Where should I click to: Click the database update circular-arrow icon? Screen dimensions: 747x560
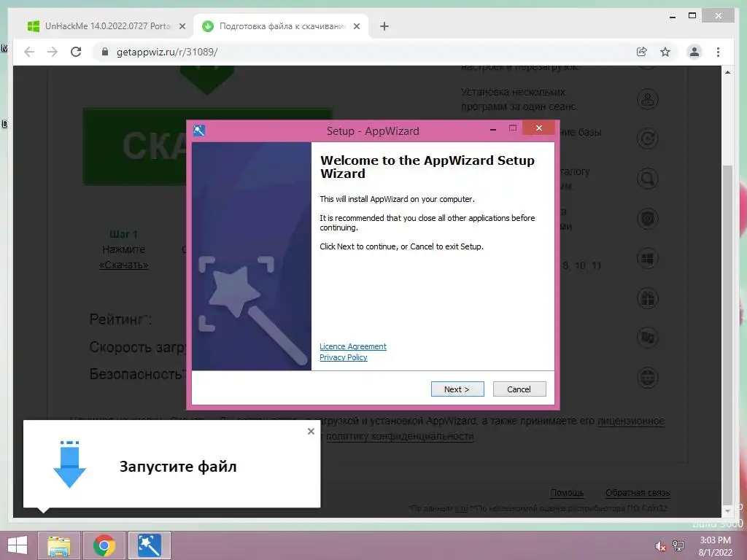(648, 139)
